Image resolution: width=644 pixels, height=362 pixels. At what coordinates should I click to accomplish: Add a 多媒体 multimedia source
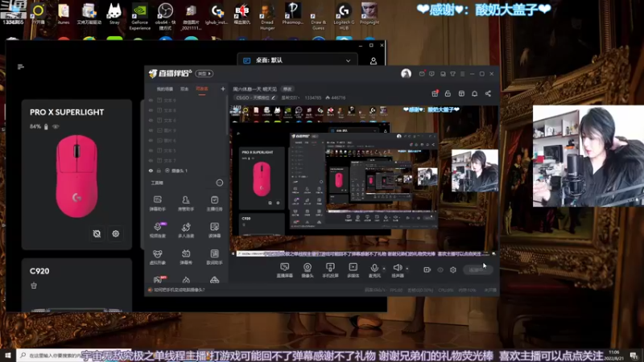[353, 270]
